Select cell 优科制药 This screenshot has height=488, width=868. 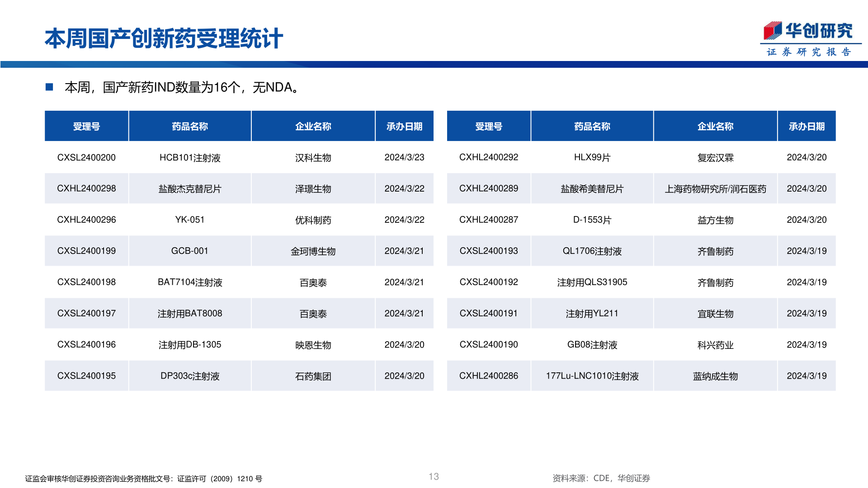[x=313, y=220]
